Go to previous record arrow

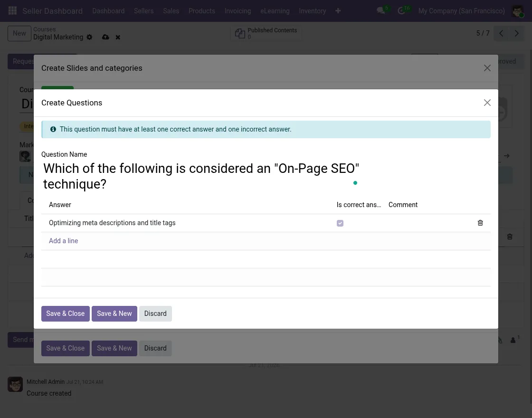[x=501, y=33]
